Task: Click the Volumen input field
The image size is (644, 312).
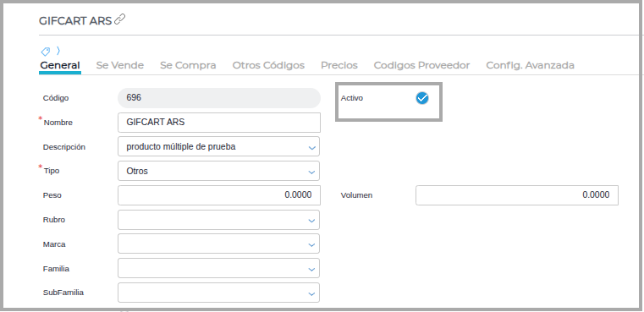Action: tap(517, 195)
